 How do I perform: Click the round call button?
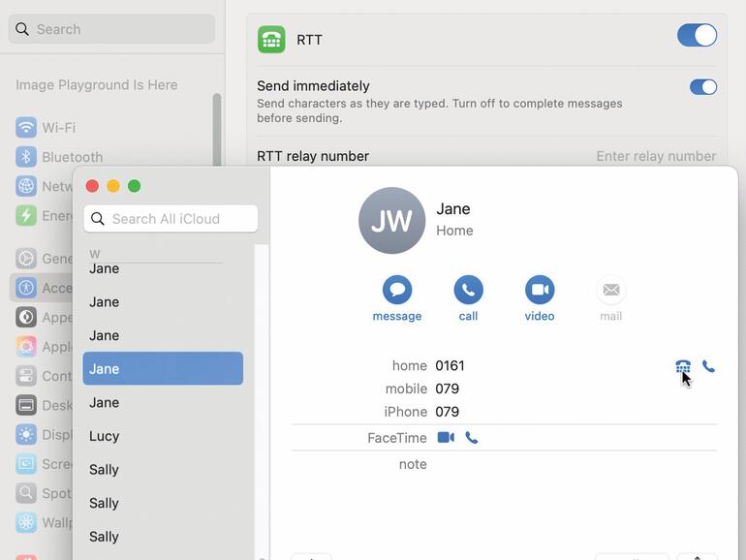(468, 290)
